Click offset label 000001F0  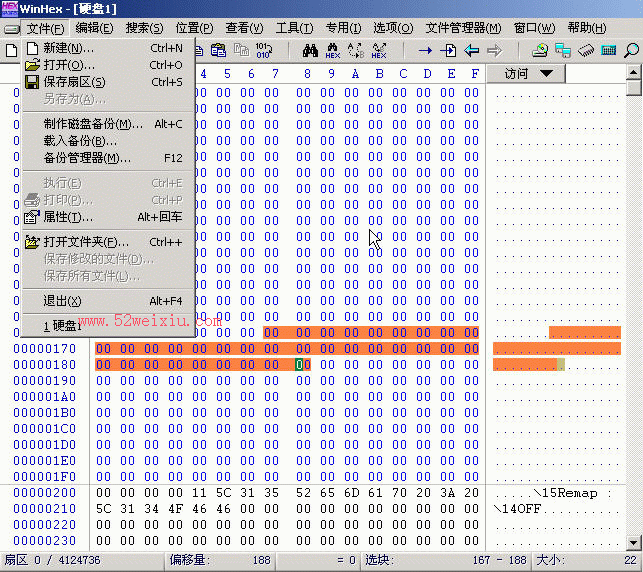tap(45, 476)
